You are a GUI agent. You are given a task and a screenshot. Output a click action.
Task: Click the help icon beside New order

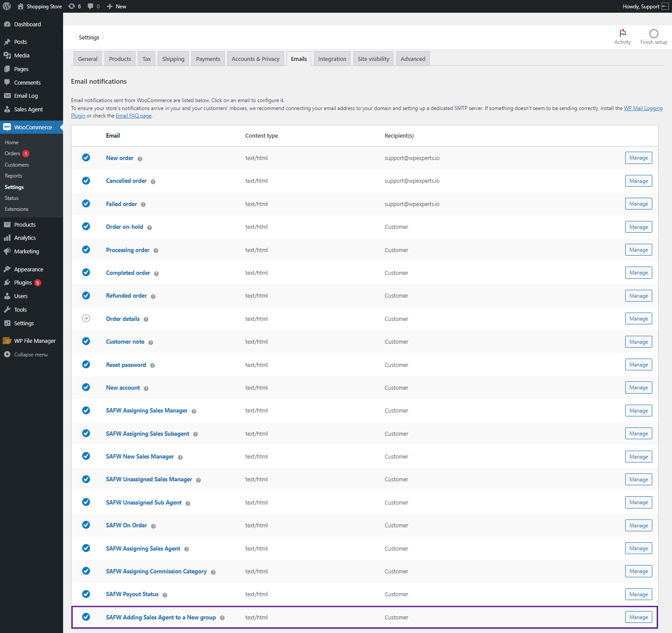[140, 159]
